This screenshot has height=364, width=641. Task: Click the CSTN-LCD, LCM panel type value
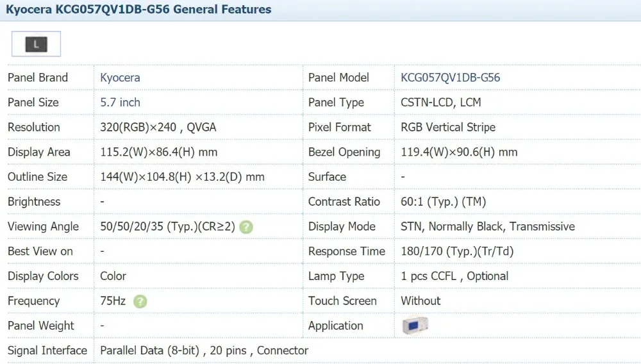click(440, 103)
